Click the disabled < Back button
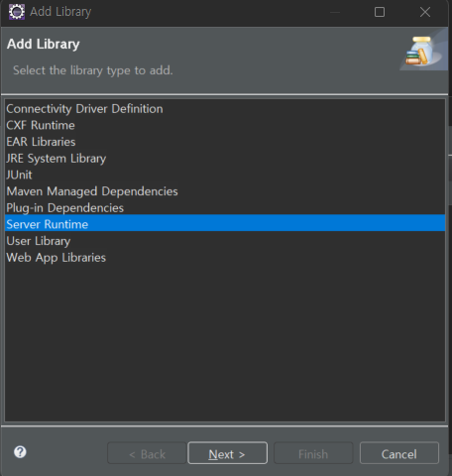Image resolution: width=452 pixels, height=476 pixels. pos(147,453)
